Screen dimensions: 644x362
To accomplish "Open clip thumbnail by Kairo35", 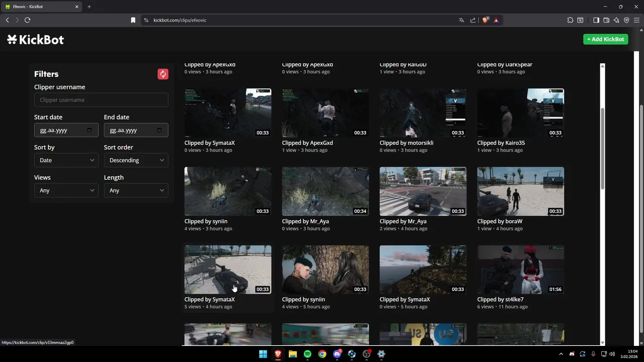I will [520, 113].
